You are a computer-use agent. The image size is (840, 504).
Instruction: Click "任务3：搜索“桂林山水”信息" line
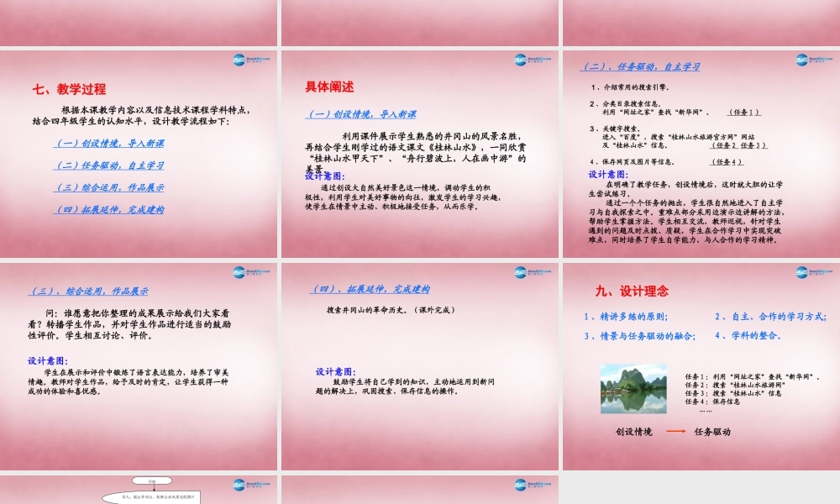732,393
